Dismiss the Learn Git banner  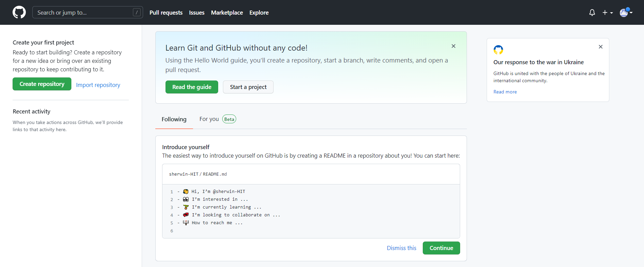click(453, 46)
